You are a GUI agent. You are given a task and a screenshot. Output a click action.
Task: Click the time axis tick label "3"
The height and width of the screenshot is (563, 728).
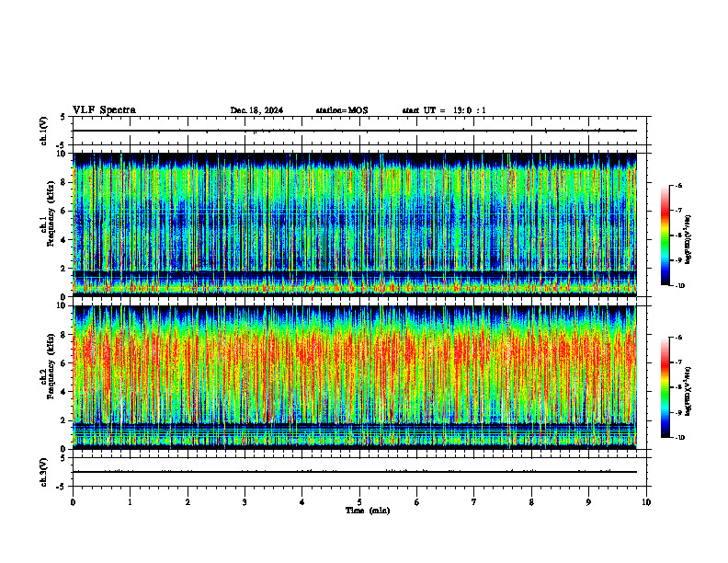245,502
